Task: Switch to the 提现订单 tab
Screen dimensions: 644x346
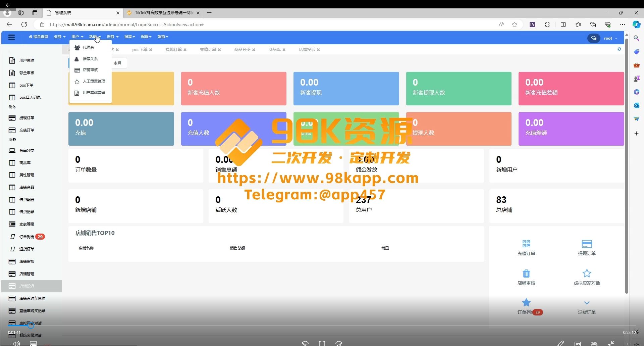Action: (x=173, y=50)
